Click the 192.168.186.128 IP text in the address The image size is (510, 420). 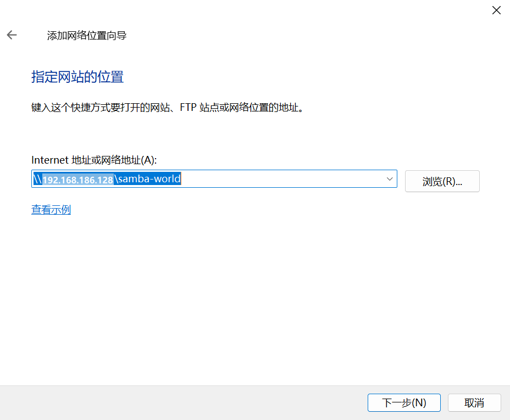[x=77, y=180]
